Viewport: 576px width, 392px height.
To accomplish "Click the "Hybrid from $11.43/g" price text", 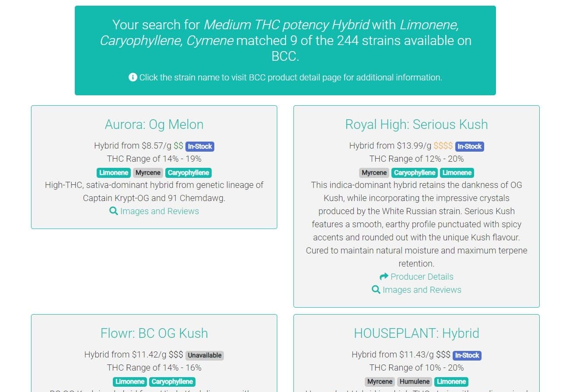I will [x=393, y=355].
